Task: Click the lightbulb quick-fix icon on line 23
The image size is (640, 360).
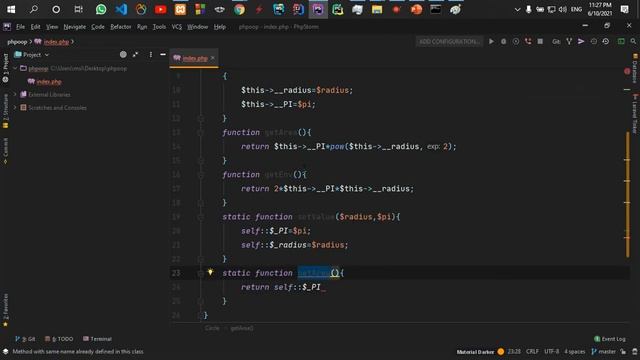Action: [210, 272]
